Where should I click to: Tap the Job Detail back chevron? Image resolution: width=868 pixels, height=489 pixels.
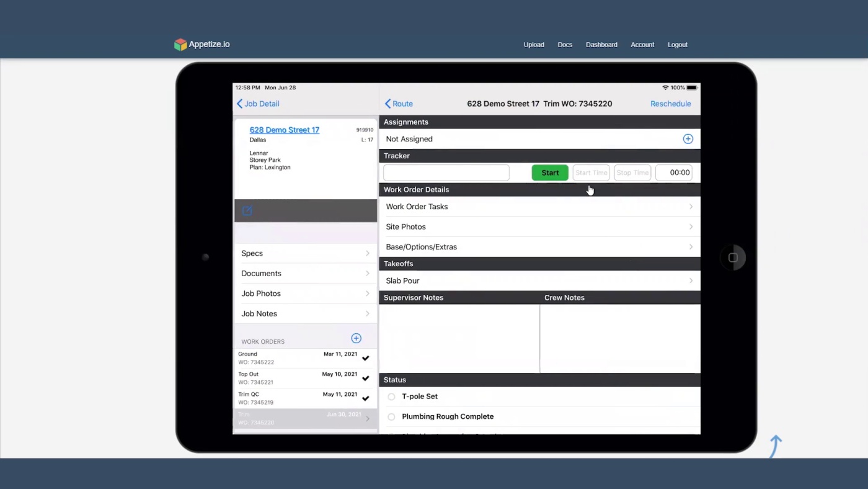click(239, 104)
